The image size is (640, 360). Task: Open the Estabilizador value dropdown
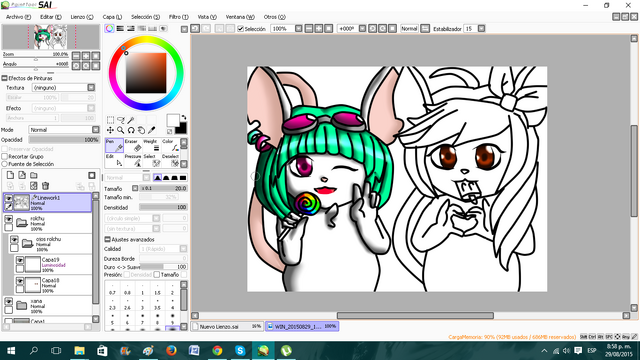482,29
